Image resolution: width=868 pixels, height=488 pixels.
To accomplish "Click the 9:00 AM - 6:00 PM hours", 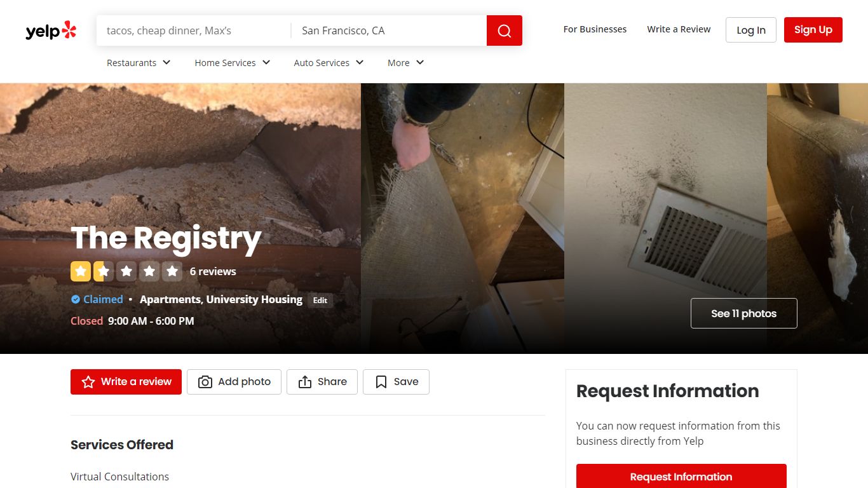I will (x=151, y=321).
